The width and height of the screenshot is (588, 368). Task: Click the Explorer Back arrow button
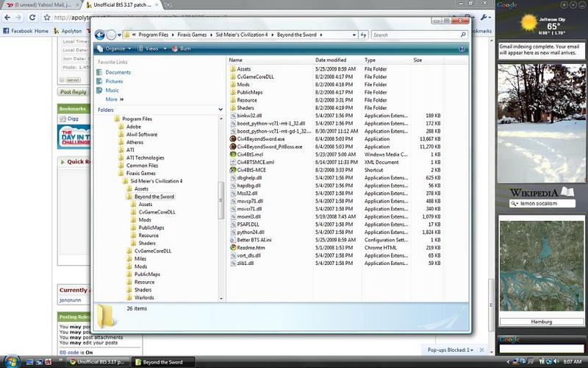(99, 35)
